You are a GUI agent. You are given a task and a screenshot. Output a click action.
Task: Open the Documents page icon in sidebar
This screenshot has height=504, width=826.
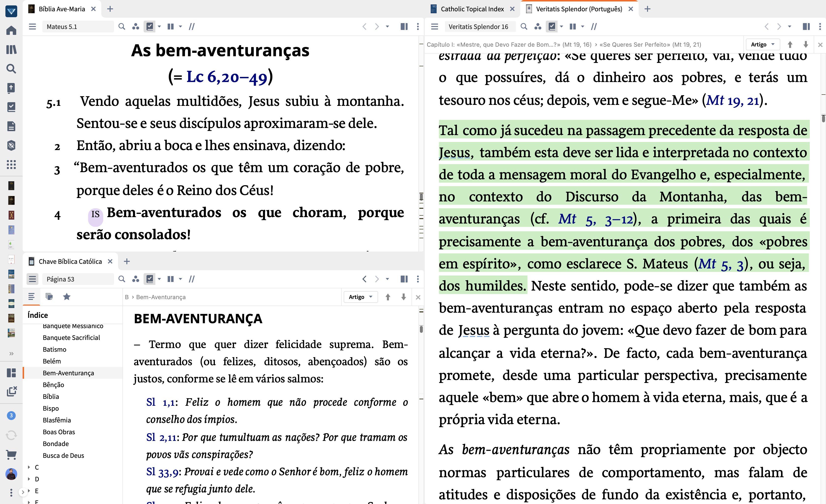[11, 126]
